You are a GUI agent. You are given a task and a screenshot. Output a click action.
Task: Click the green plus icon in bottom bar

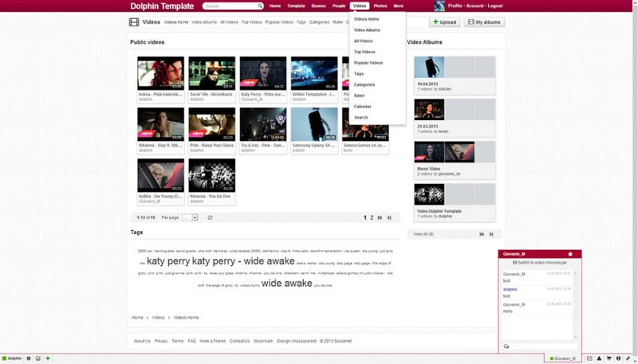[x=48, y=358]
